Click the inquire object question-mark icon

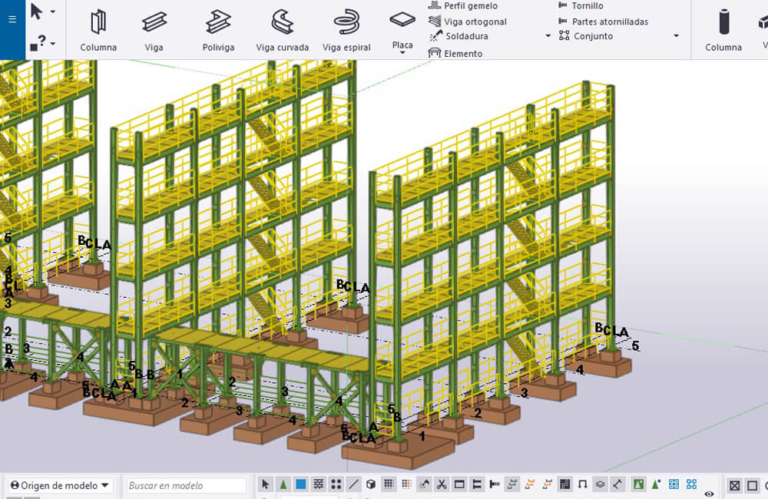point(38,43)
